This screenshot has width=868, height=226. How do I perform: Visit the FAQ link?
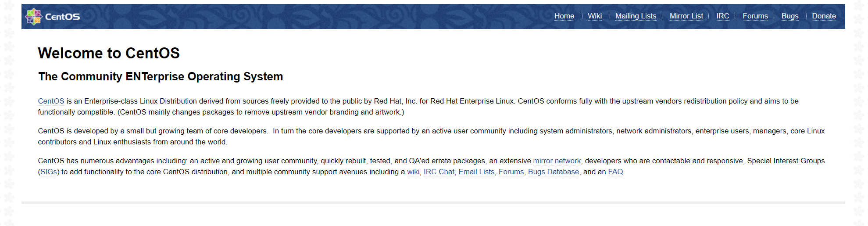pos(615,172)
